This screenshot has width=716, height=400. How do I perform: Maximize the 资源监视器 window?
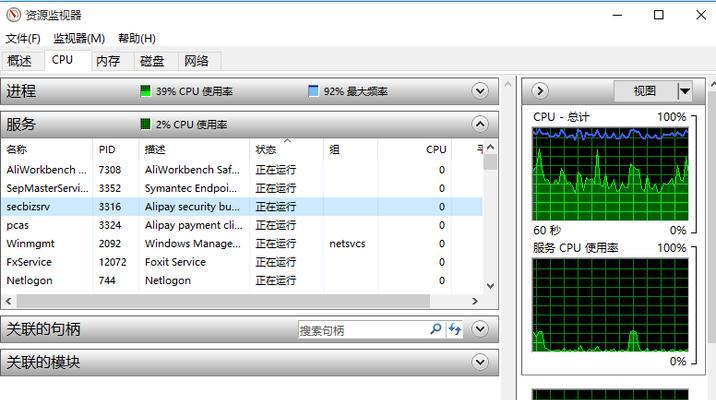click(658, 15)
